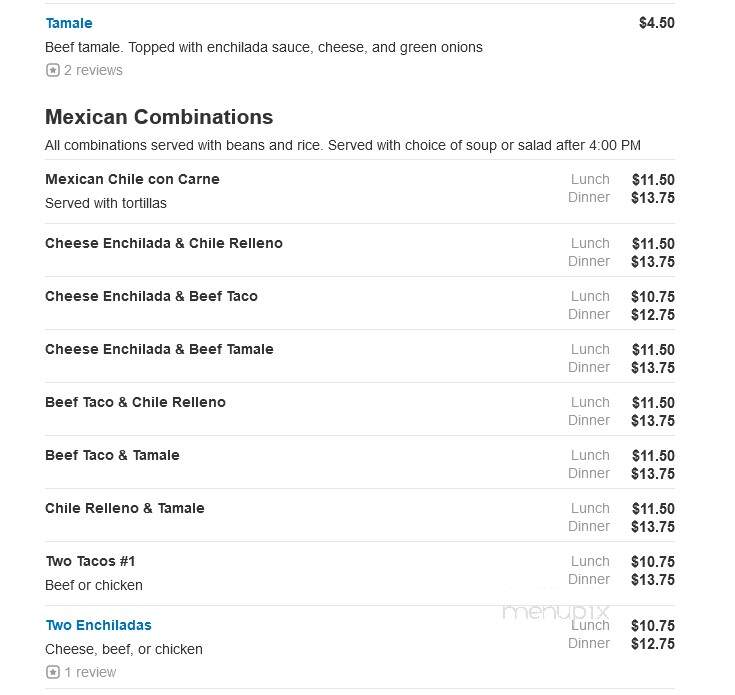Click Cheese Enchilada & Beef Taco lunch price
Screen dimensions: 735x695
pyautogui.click(x=653, y=297)
